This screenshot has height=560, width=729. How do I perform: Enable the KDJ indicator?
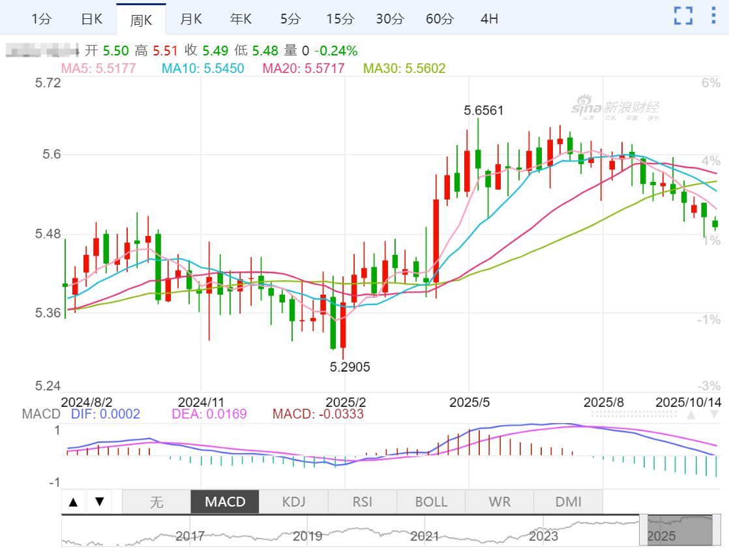293,502
